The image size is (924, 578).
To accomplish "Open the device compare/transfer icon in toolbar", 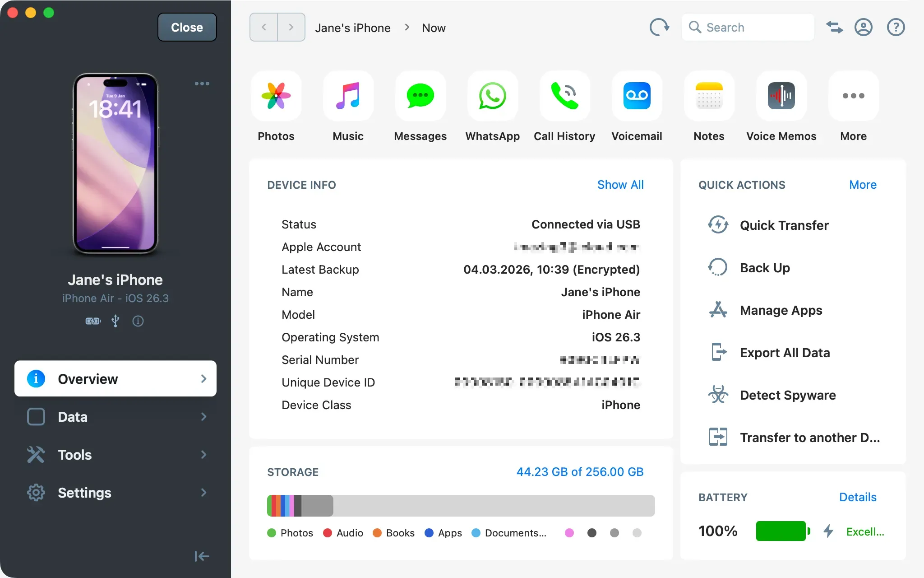I will (834, 27).
